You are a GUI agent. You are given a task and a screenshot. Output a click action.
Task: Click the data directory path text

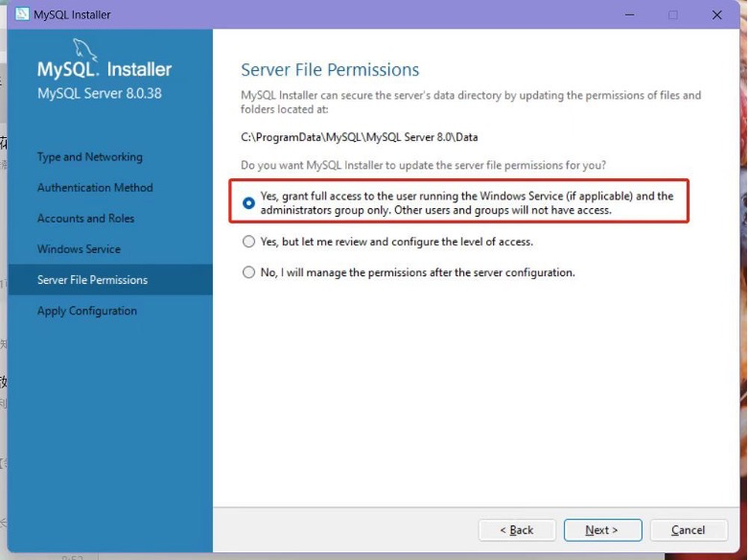[360, 137]
